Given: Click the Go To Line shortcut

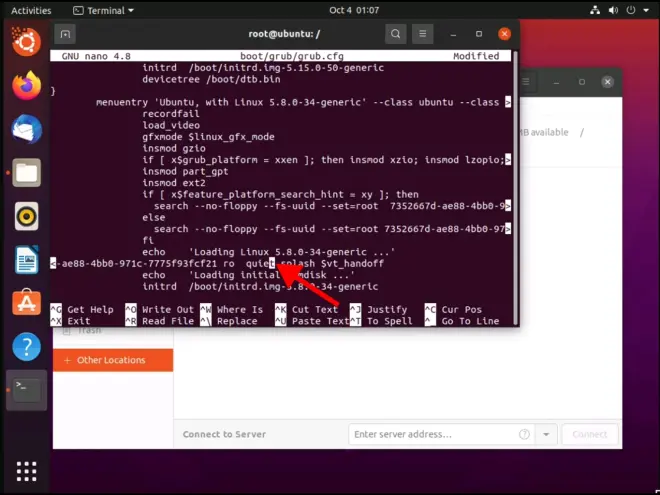Looking at the screenshot, I should tap(462, 321).
